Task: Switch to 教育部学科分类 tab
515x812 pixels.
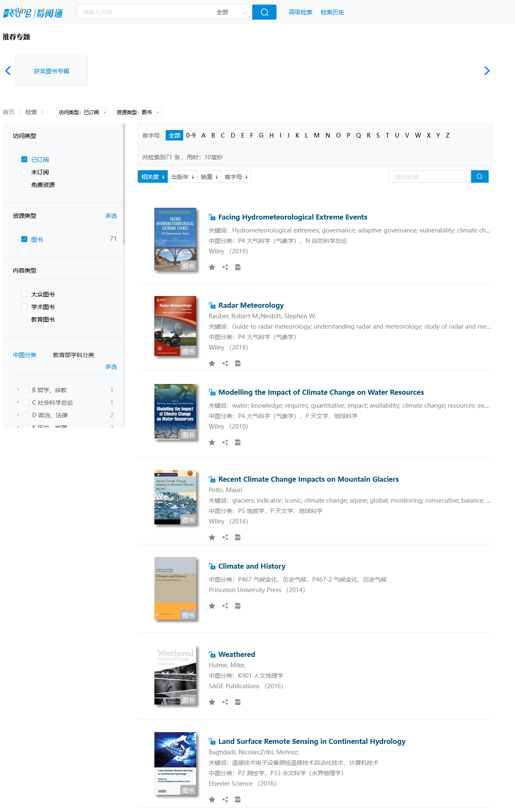Action: tap(73, 355)
